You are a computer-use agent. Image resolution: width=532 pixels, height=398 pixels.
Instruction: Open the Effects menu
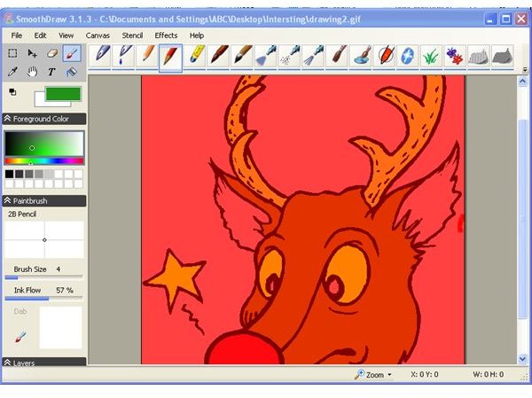click(x=166, y=35)
